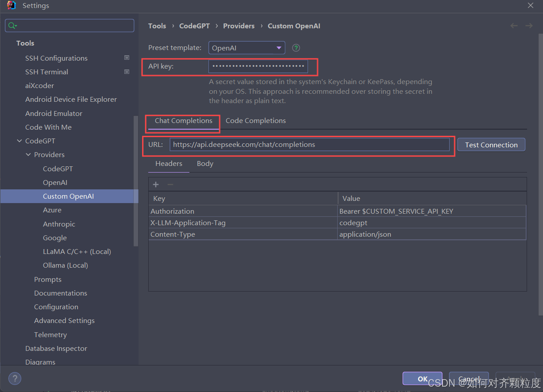Open Android Device File Explorer settings

click(x=71, y=99)
